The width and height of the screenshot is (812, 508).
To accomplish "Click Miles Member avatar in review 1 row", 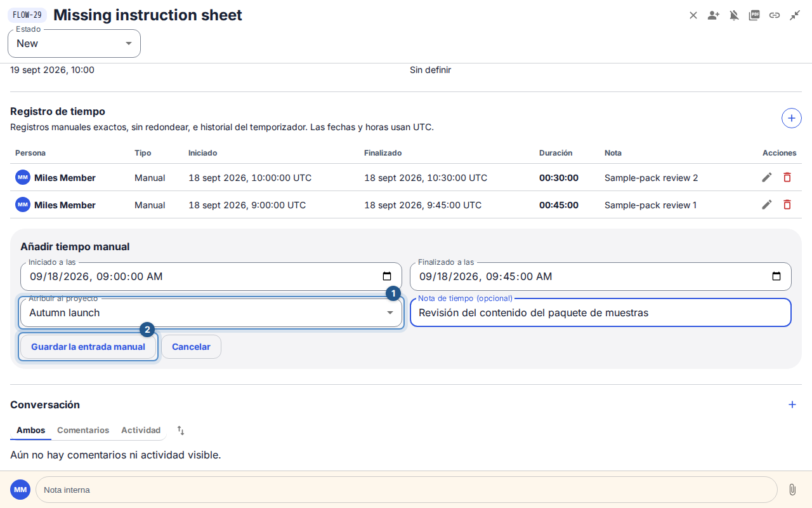I will (23, 204).
